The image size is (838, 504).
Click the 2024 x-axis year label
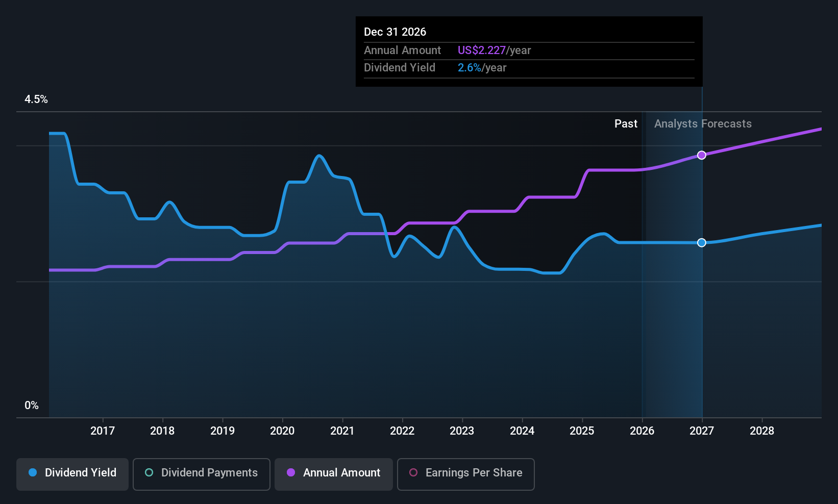pyautogui.click(x=522, y=431)
